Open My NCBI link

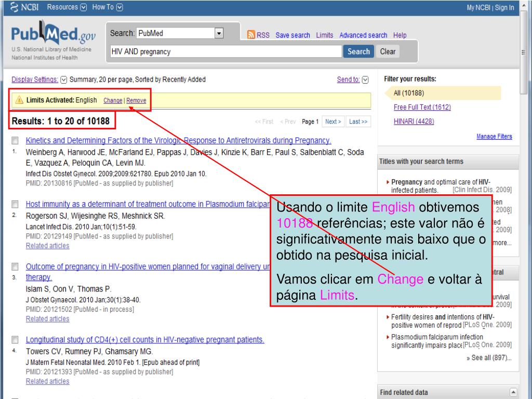pyautogui.click(x=478, y=7)
